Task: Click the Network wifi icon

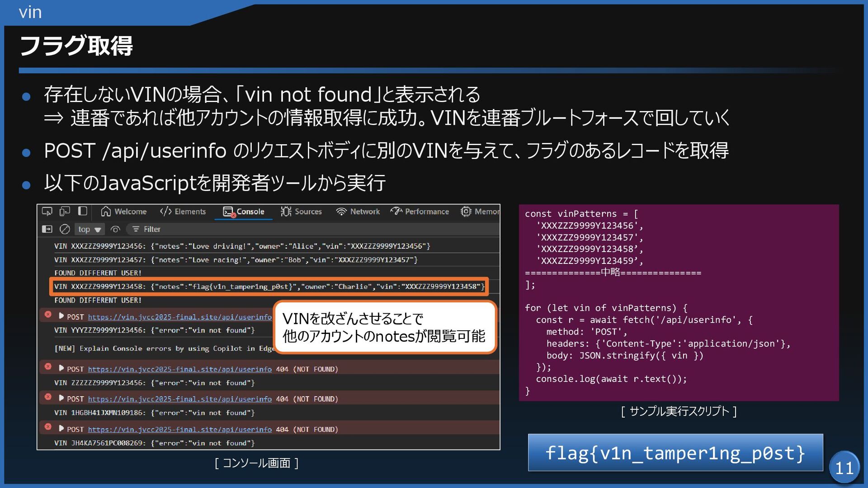Action: [x=341, y=211]
